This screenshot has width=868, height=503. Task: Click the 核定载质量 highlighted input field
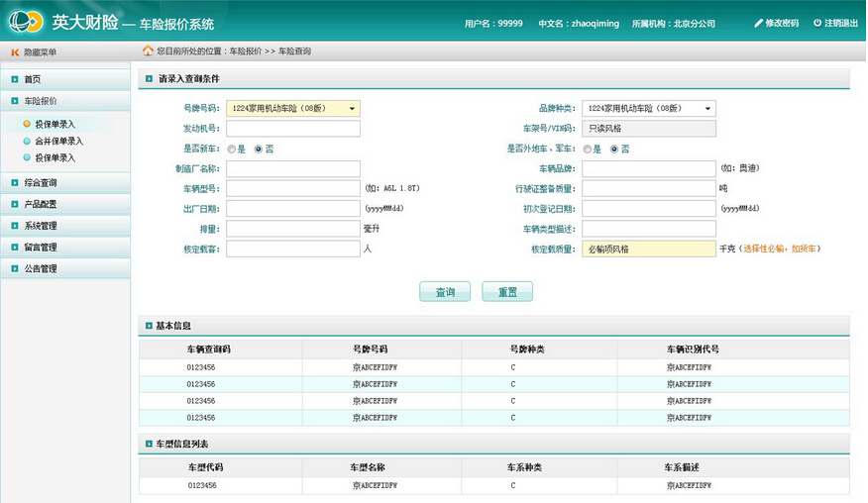tap(649, 249)
